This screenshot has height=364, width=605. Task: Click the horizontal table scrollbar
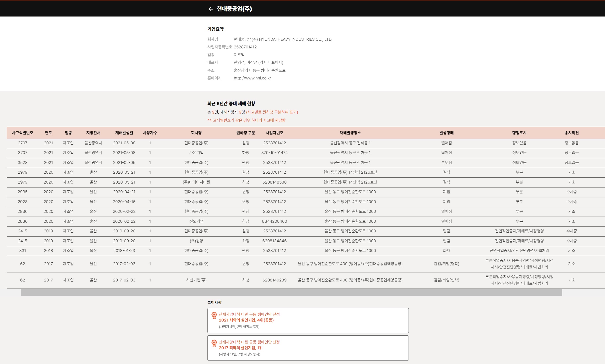(x=291, y=292)
